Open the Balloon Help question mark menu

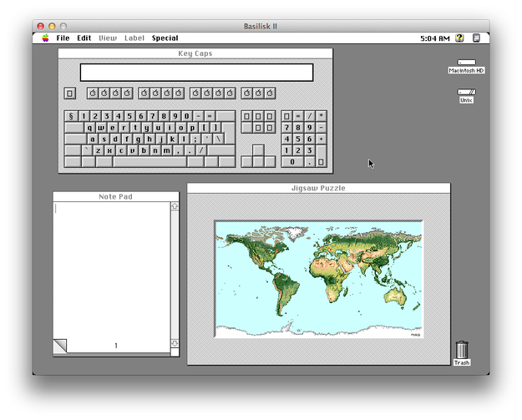pos(459,38)
